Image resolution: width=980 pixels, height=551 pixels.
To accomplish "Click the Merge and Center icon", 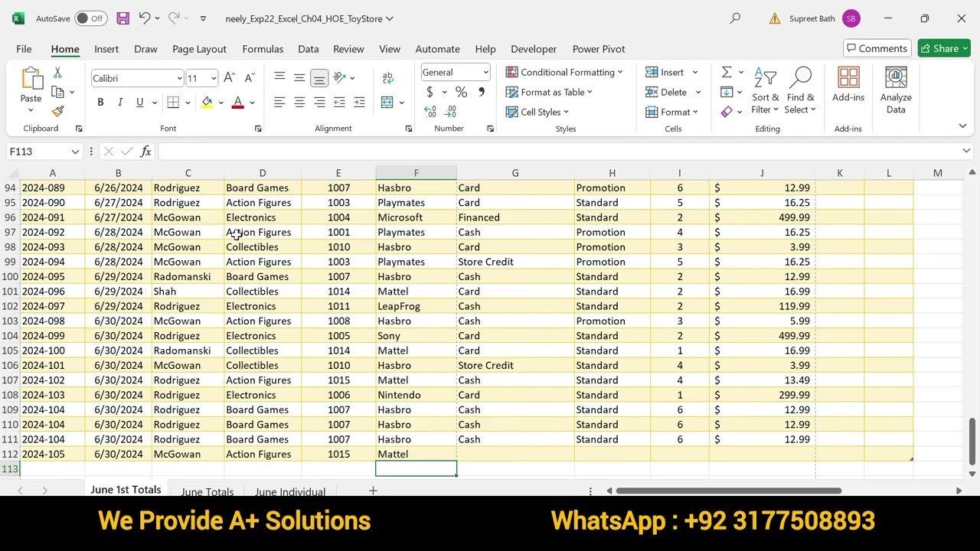I will (387, 103).
